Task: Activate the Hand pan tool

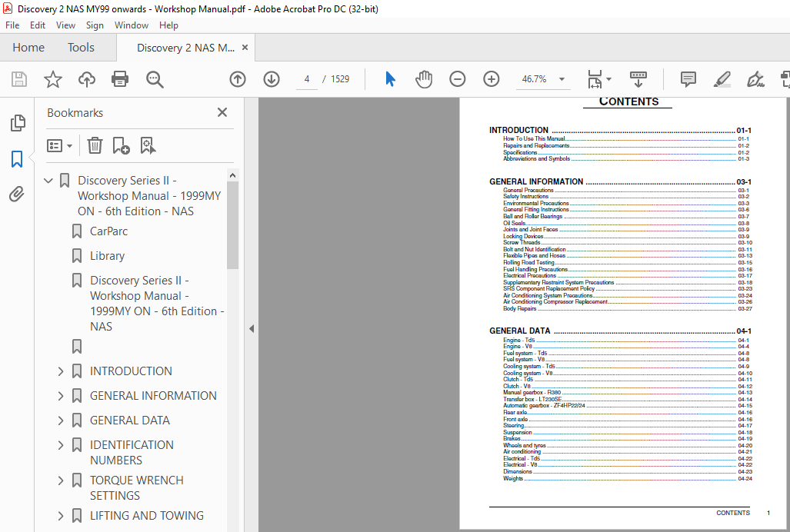Action: [424, 79]
